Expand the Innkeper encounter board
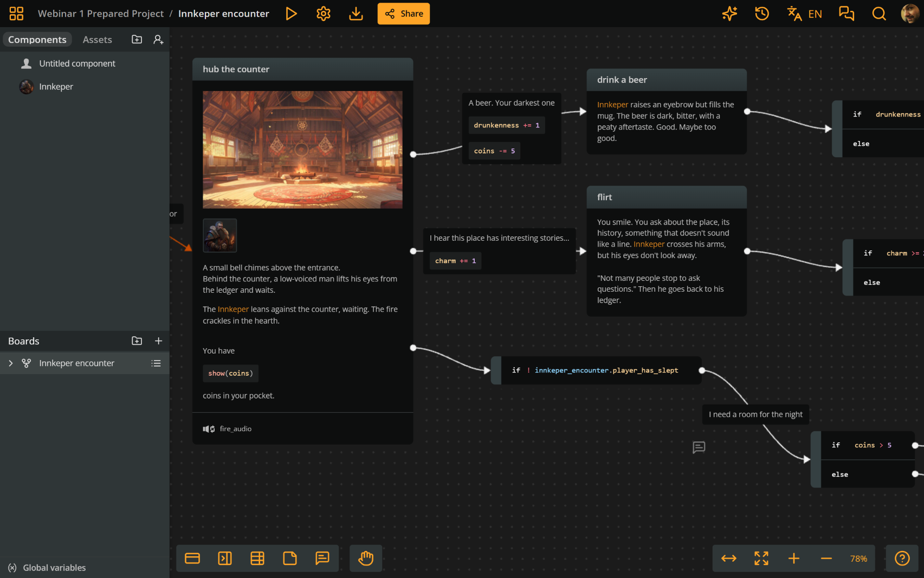924x578 pixels. pyautogui.click(x=11, y=363)
